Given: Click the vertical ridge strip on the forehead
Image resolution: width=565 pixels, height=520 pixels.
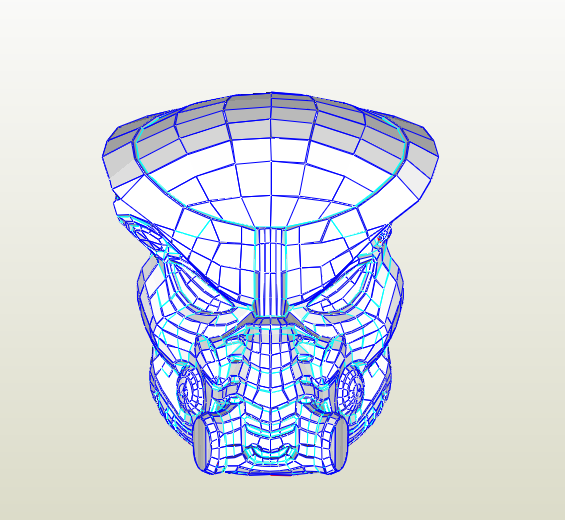Looking at the screenshot, I should tap(270, 271).
